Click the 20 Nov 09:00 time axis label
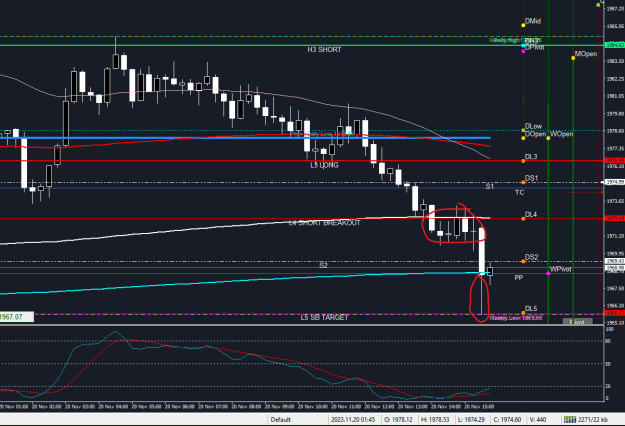 279,407
